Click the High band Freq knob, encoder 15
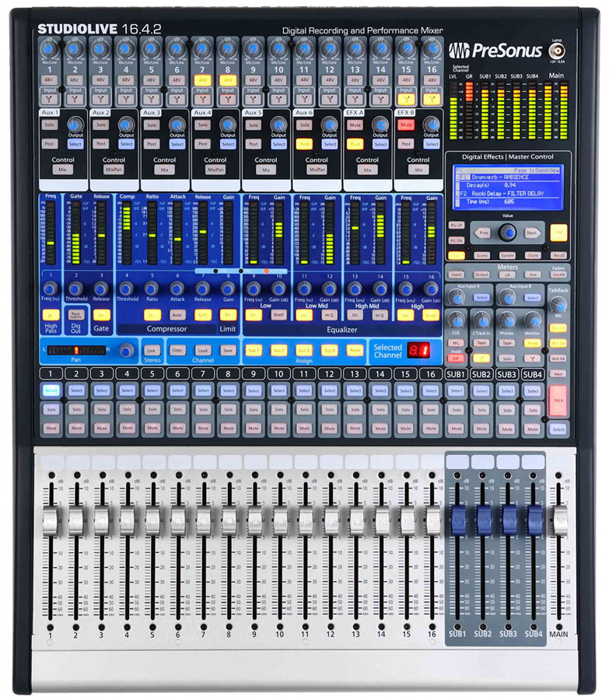 (405, 289)
